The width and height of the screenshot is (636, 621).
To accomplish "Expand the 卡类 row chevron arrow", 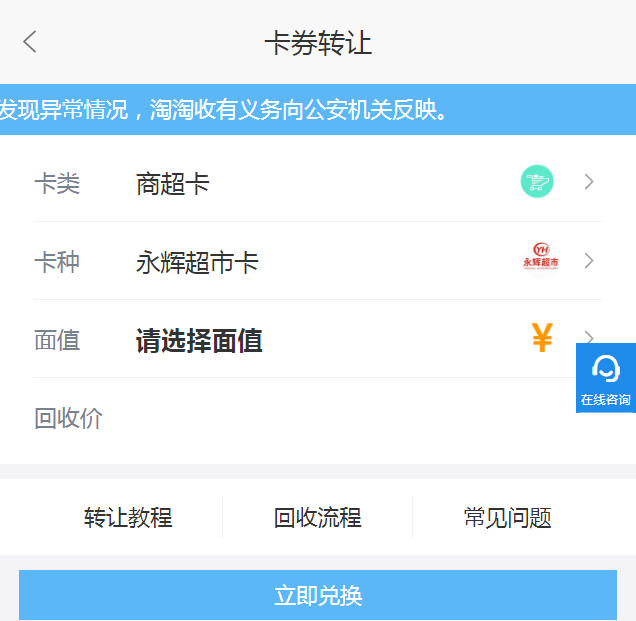I will [589, 182].
